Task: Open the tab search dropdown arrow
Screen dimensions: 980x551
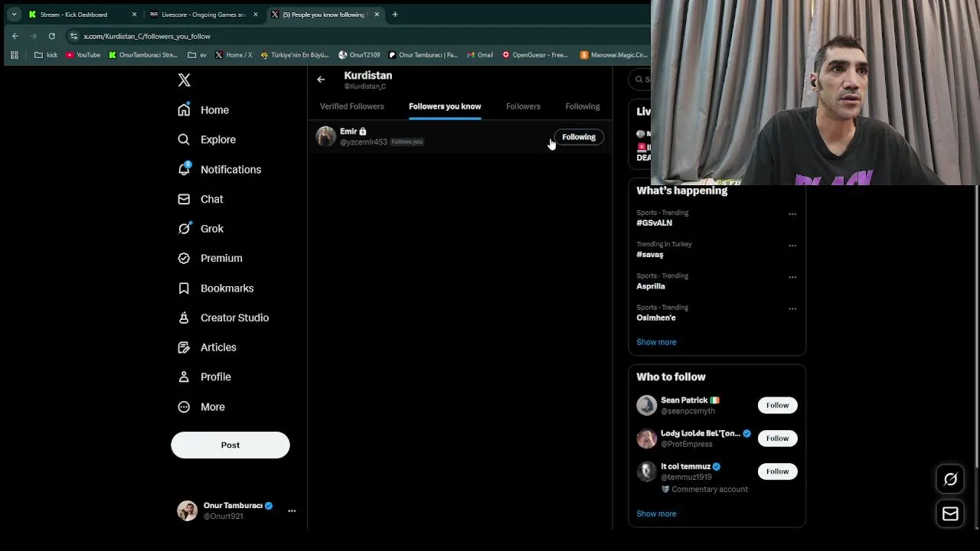Action: [x=14, y=15]
